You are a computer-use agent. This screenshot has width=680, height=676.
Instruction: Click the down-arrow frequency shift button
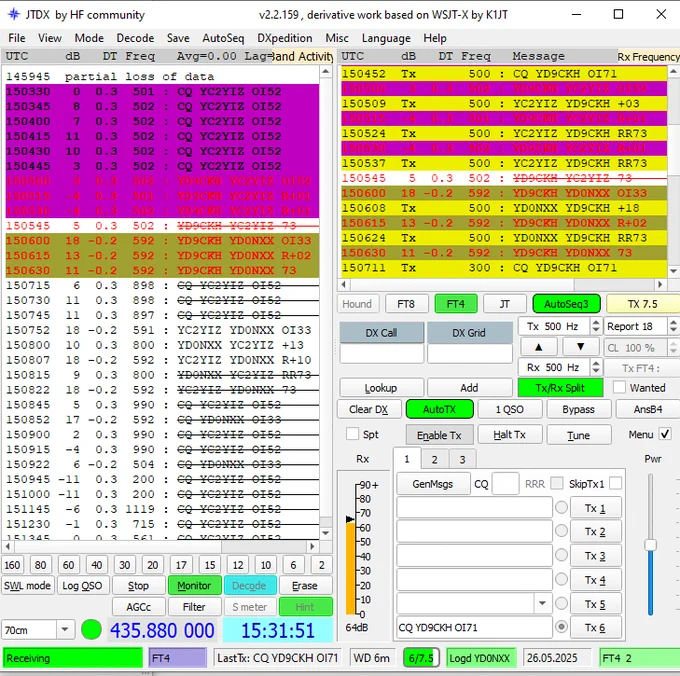[580, 346]
